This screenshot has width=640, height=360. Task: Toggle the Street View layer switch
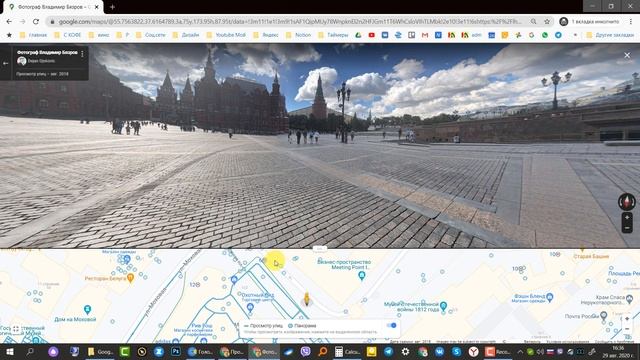pyautogui.click(x=391, y=325)
